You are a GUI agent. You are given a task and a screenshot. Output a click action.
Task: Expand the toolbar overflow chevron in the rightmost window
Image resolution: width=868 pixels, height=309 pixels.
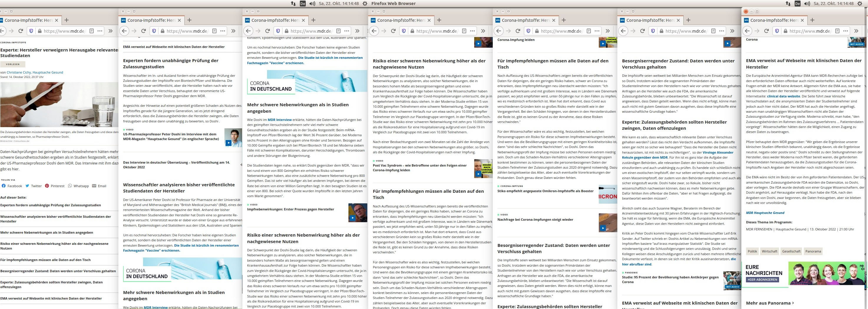(856, 31)
